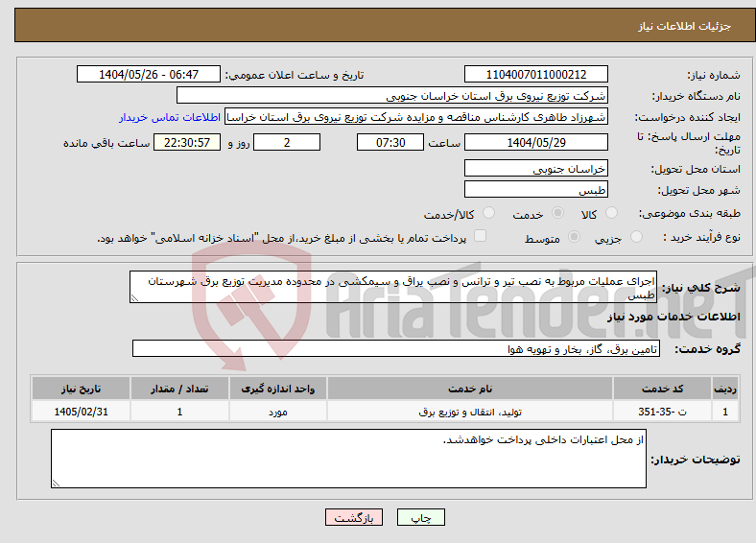The image size is (756, 543).
Task: Click the delivery province field خراسان جنوبی
Action: pyautogui.click(x=535, y=168)
